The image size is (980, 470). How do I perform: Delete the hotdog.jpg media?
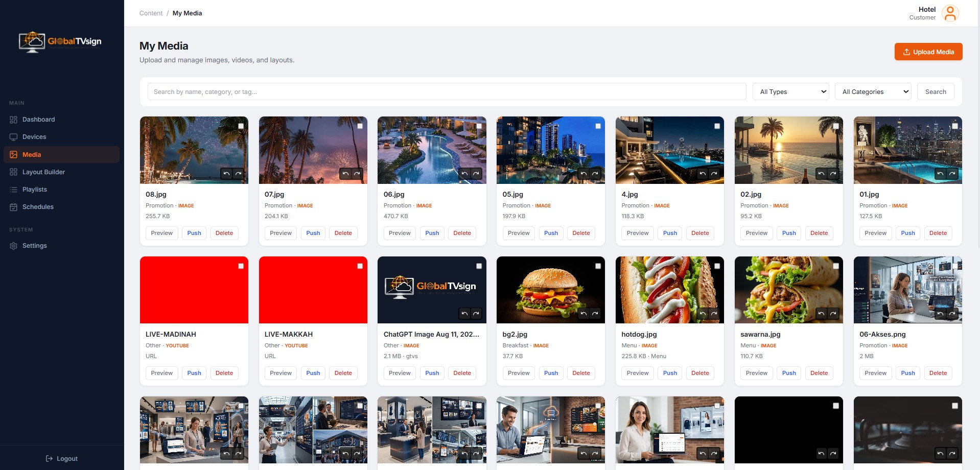click(700, 373)
